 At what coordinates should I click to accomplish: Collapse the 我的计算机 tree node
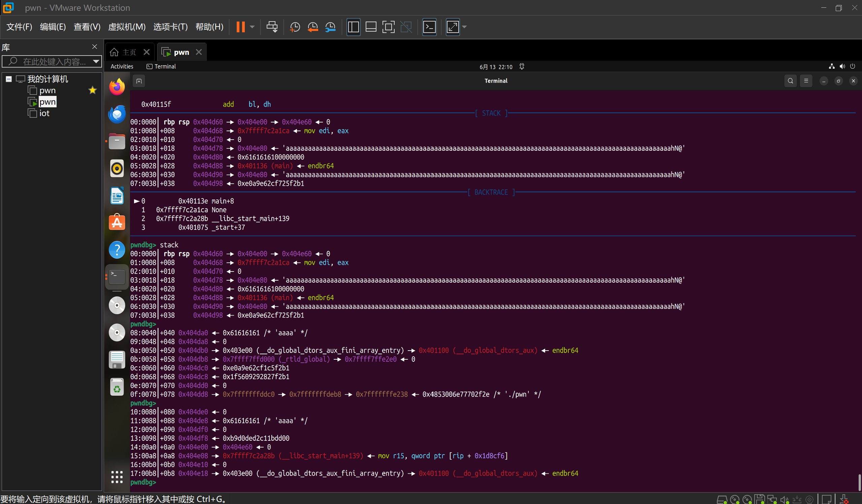(9, 79)
